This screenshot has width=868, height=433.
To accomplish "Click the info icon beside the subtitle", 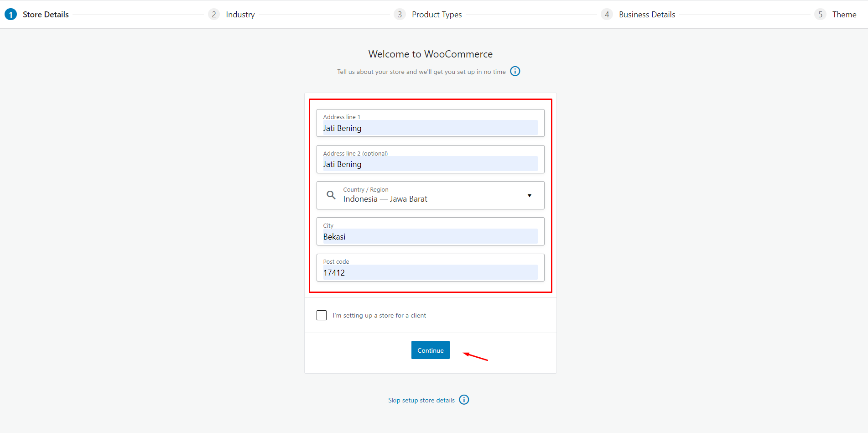I will [515, 71].
